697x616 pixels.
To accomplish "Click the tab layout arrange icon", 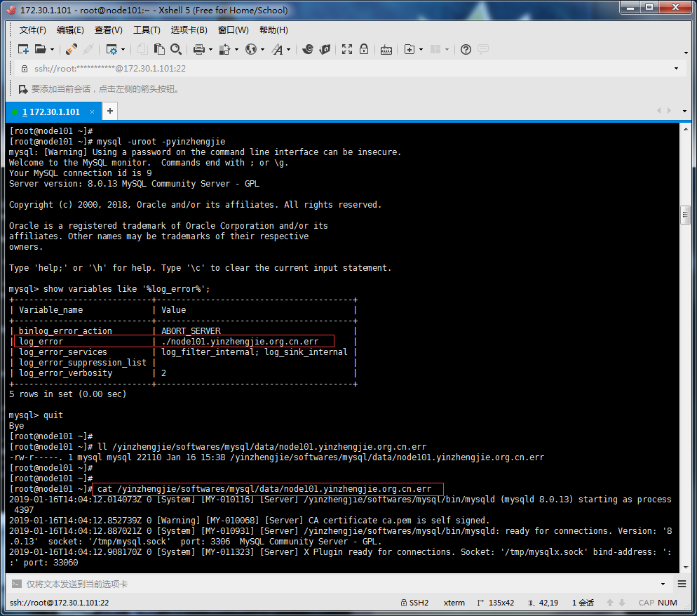I will tap(435, 49).
